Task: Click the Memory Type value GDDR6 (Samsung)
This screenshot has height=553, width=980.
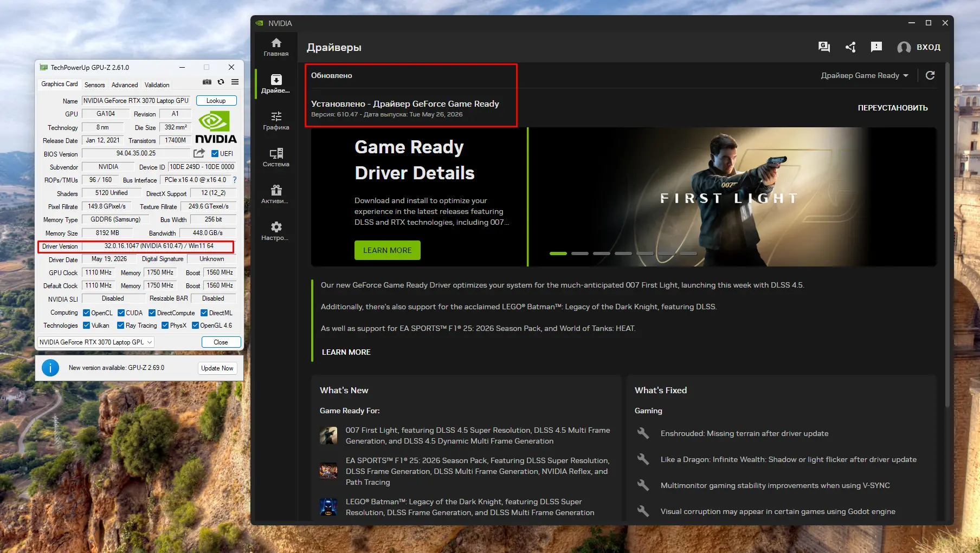Action: pyautogui.click(x=115, y=219)
